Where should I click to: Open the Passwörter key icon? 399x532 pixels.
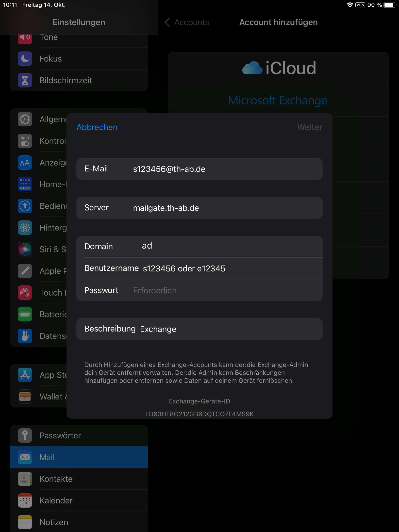(x=25, y=435)
